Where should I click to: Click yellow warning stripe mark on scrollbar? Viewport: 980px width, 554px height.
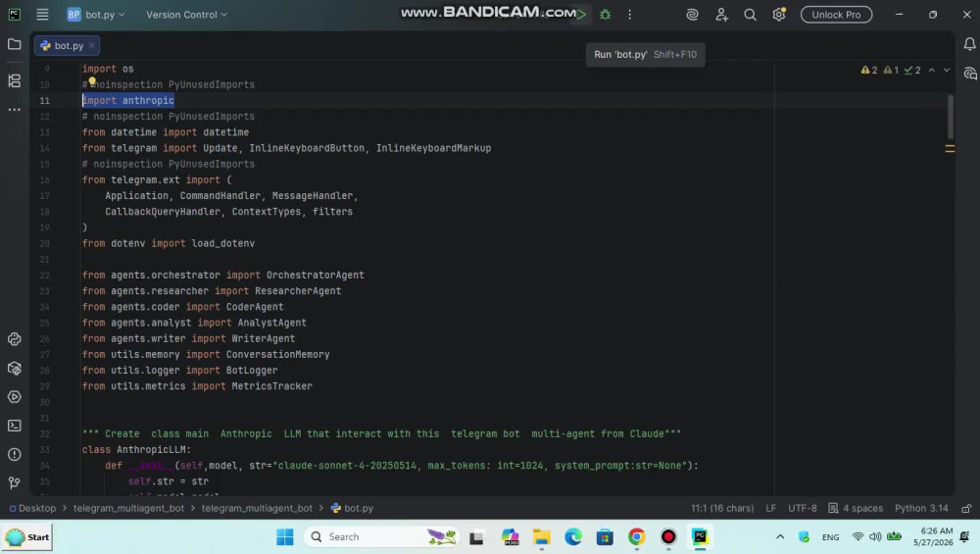(950, 148)
